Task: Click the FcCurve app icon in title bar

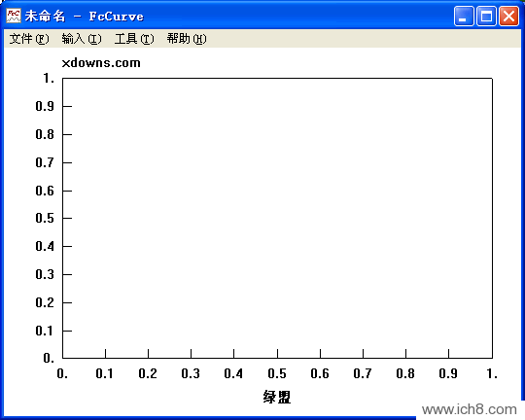Action: 14,16
